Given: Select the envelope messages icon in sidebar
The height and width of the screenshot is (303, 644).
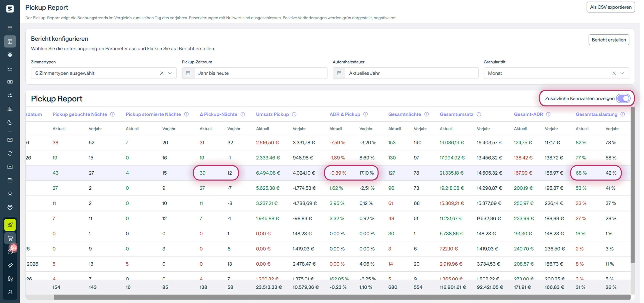Looking at the screenshot, I should pyautogui.click(x=10, y=140).
